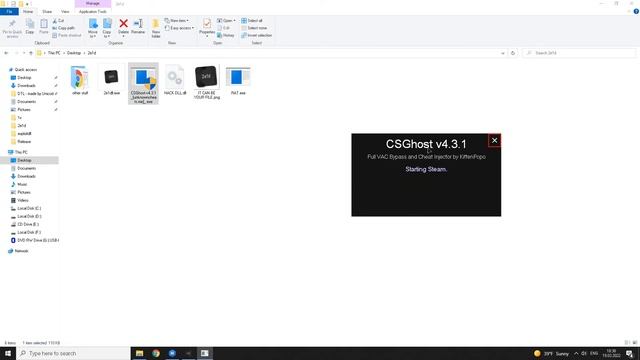Open Local Disk (D:) in sidebar
The height and width of the screenshot is (360, 640).
point(29,216)
